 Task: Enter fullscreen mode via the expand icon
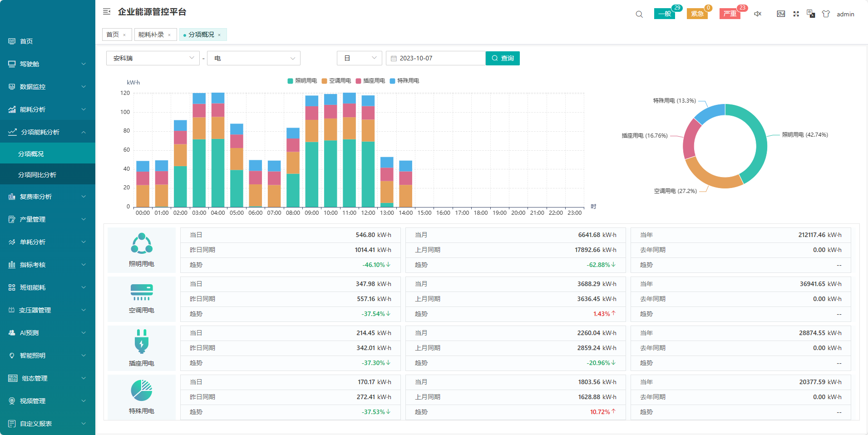click(x=796, y=14)
